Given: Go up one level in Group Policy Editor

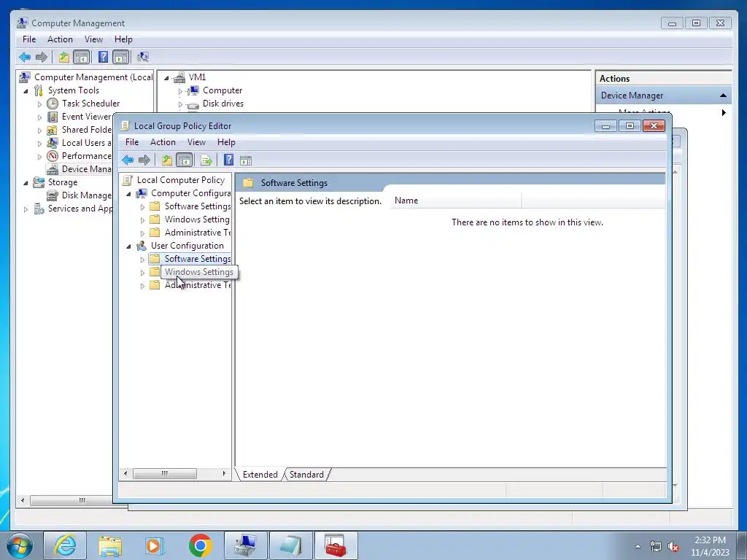Looking at the screenshot, I should (167, 160).
